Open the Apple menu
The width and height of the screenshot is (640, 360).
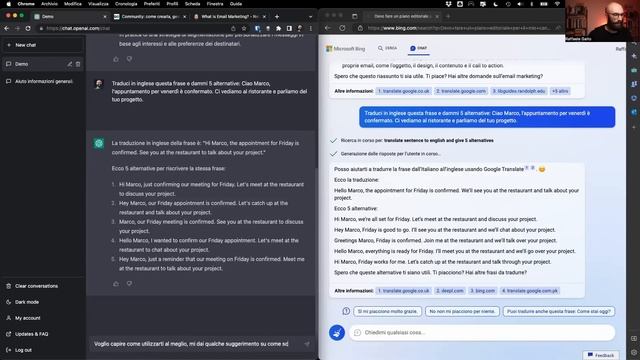click(x=9, y=4)
